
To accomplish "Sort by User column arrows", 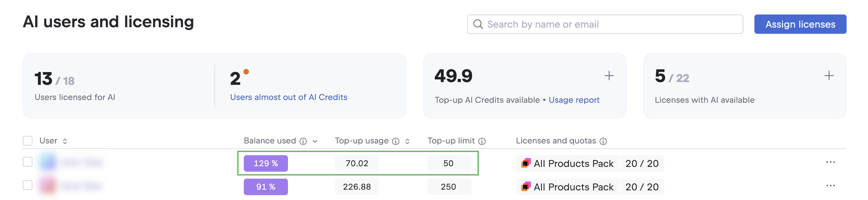I will click(x=65, y=141).
